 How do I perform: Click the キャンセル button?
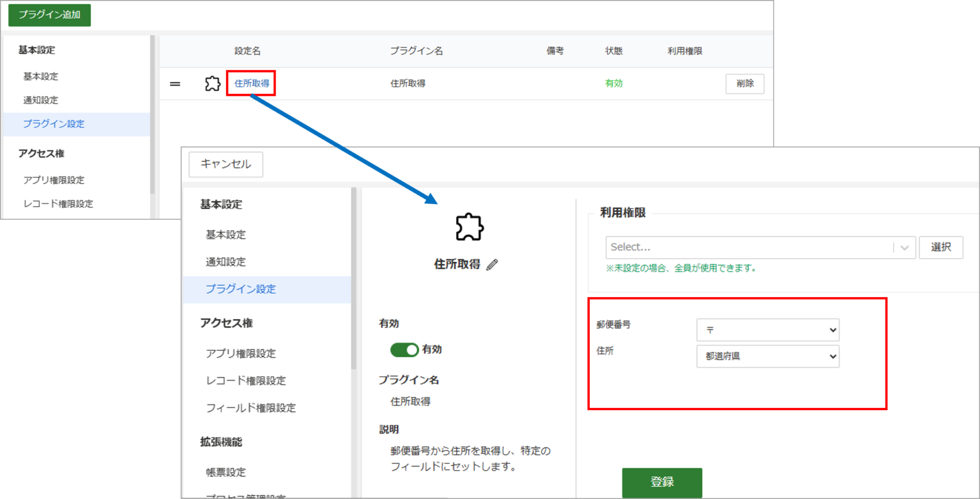click(225, 164)
